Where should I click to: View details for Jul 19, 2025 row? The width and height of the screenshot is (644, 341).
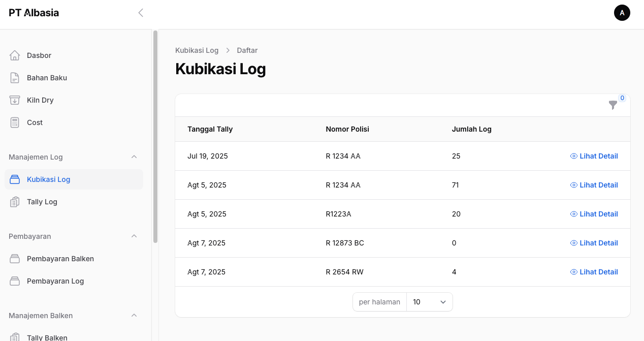[x=594, y=156]
